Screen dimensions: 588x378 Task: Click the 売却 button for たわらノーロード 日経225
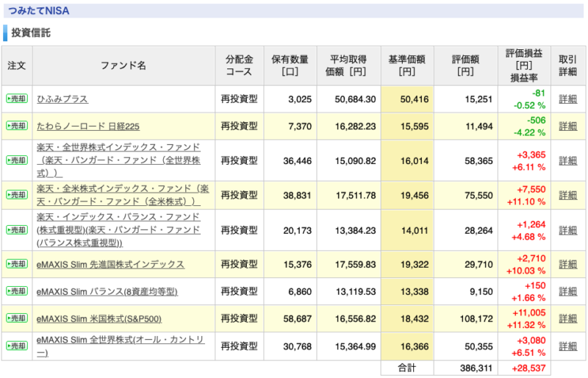coord(17,126)
